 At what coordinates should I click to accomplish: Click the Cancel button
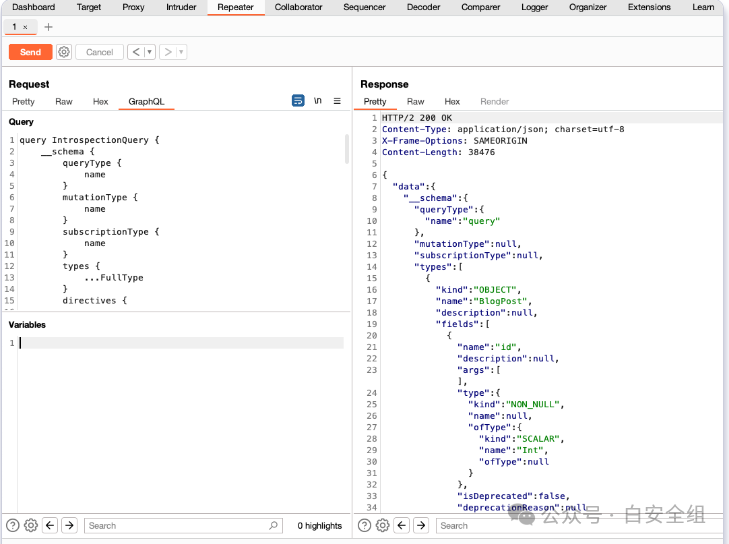99,52
